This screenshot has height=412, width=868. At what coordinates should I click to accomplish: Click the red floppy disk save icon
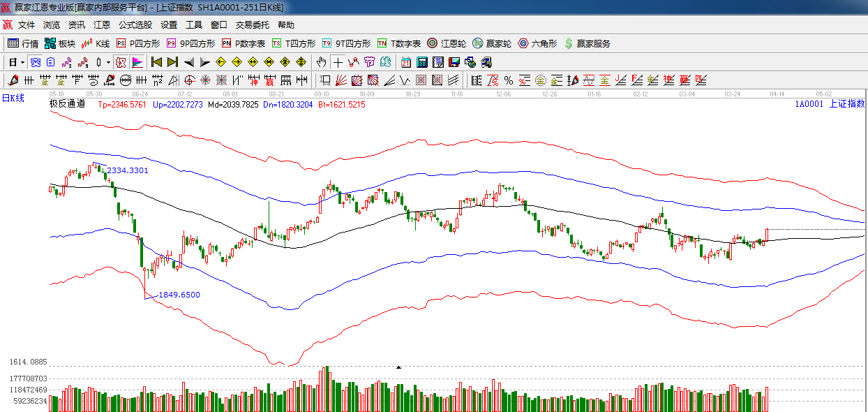pos(454,62)
